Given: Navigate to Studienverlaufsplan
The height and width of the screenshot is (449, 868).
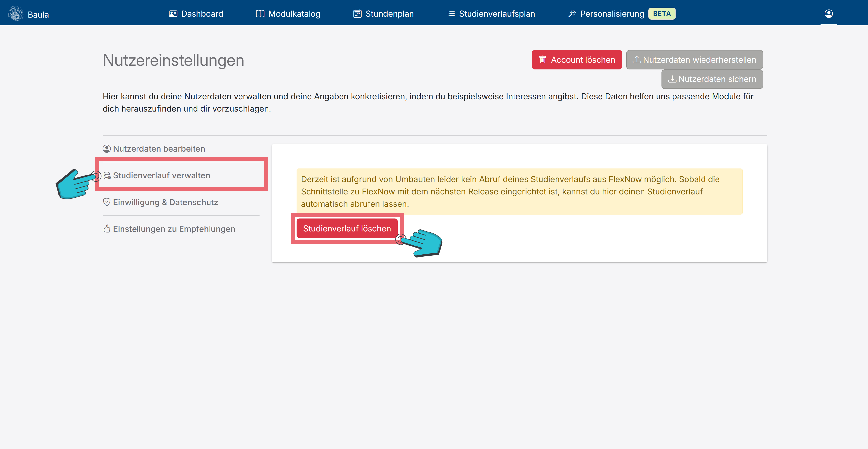Looking at the screenshot, I should click(x=491, y=13).
